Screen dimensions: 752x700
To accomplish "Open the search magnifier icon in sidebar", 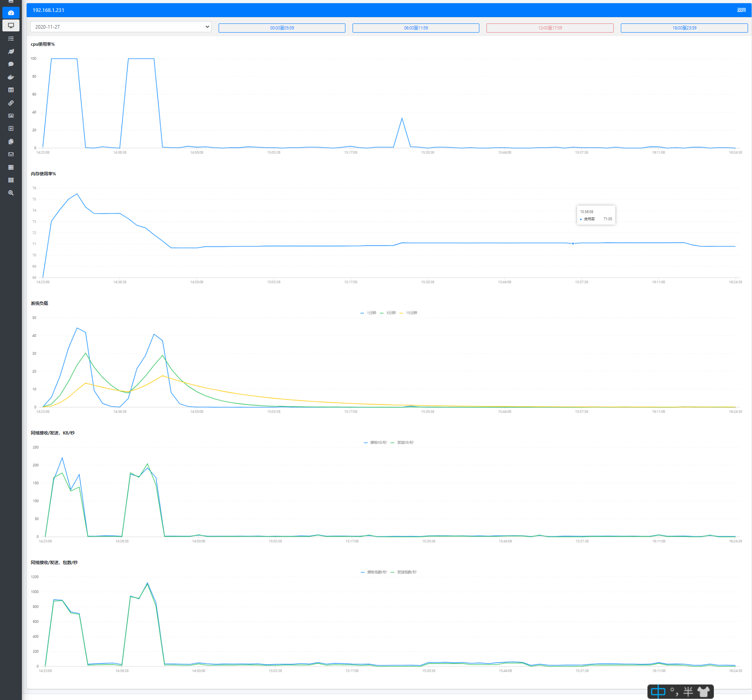I will 11,193.
